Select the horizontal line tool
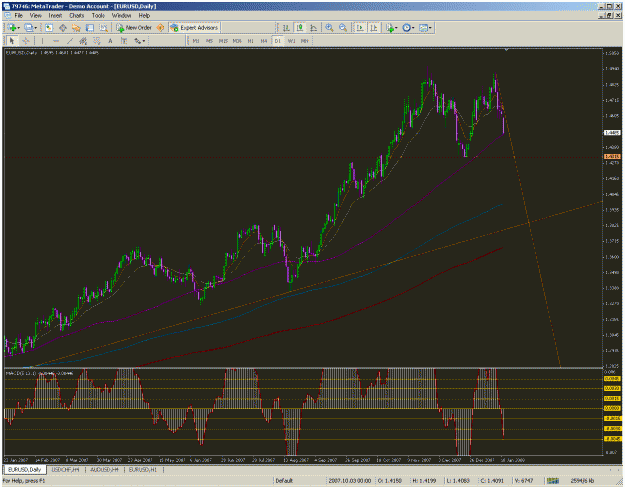 click(56, 41)
